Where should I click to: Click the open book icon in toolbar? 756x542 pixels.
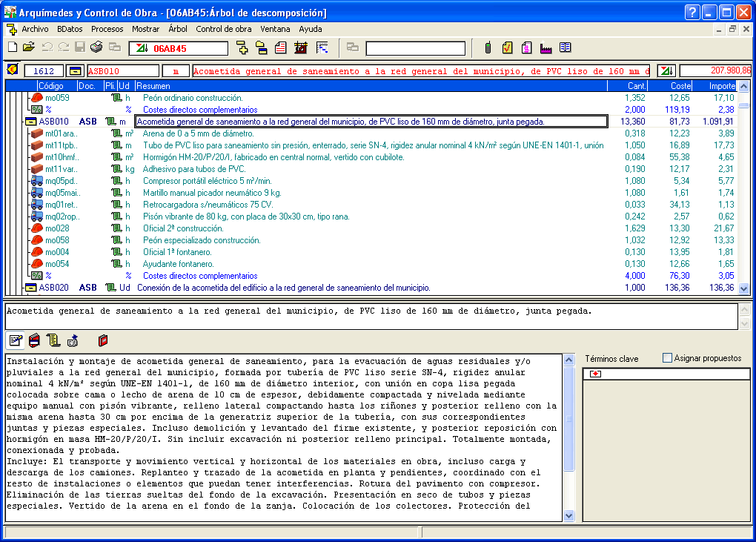tap(565, 47)
